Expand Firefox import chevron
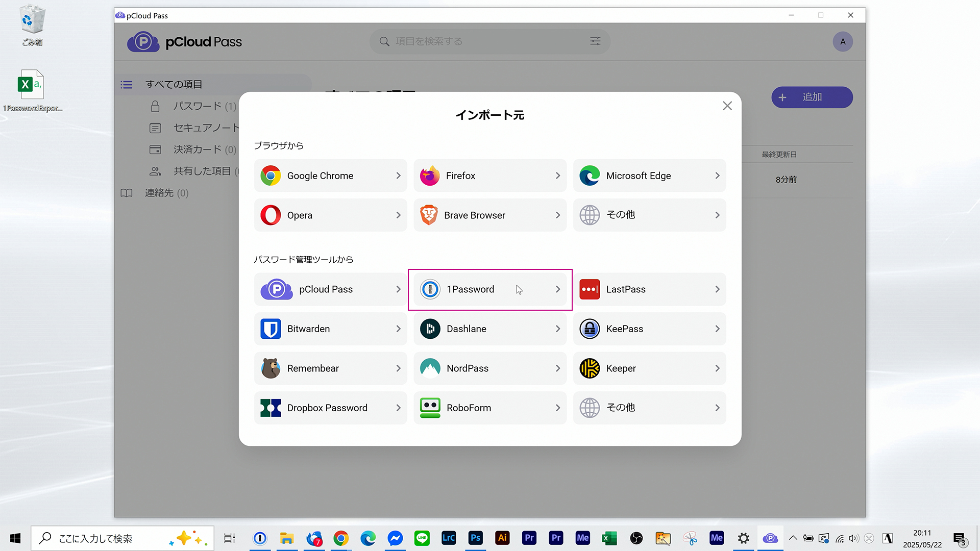The height and width of the screenshot is (551, 980). click(x=557, y=176)
